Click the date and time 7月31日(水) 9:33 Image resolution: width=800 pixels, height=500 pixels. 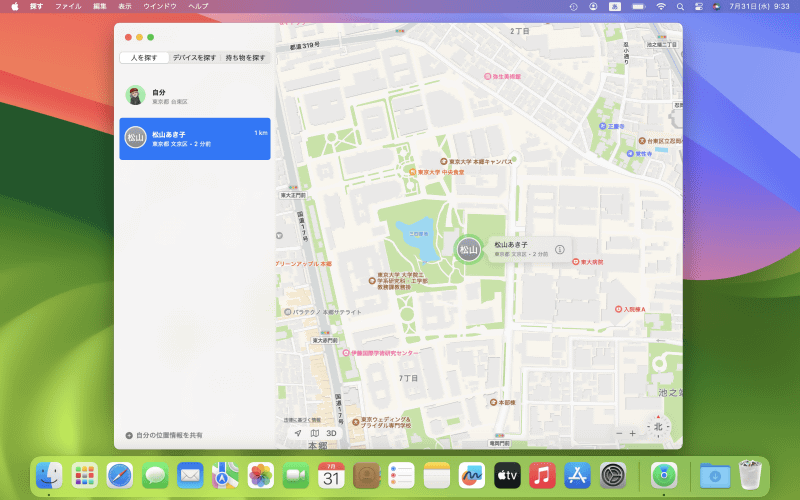click(x=759, y=6)
